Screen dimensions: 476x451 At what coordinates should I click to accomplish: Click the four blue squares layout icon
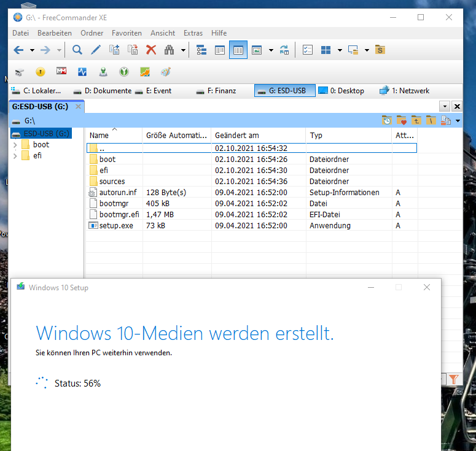326,50
